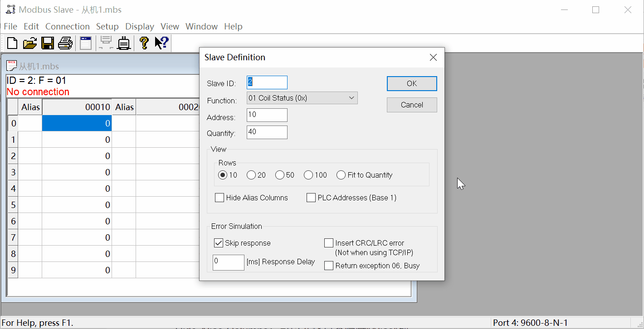This screenshot has height=329, width=644.
Task: Click the first Alias column header
Action: [x=30, y=107]
